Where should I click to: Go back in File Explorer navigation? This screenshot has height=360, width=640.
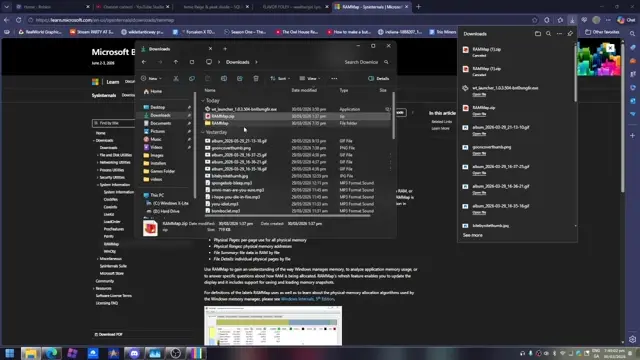pos(144,62)
